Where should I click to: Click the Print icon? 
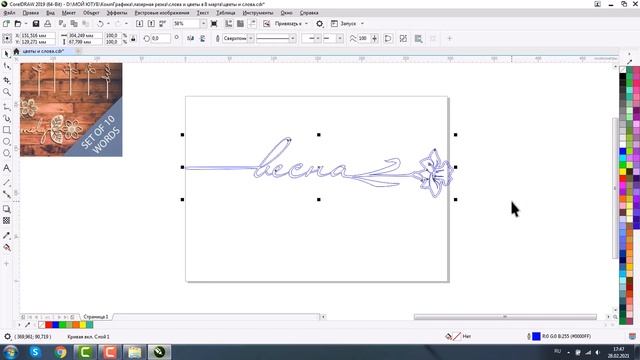[48, 24]
